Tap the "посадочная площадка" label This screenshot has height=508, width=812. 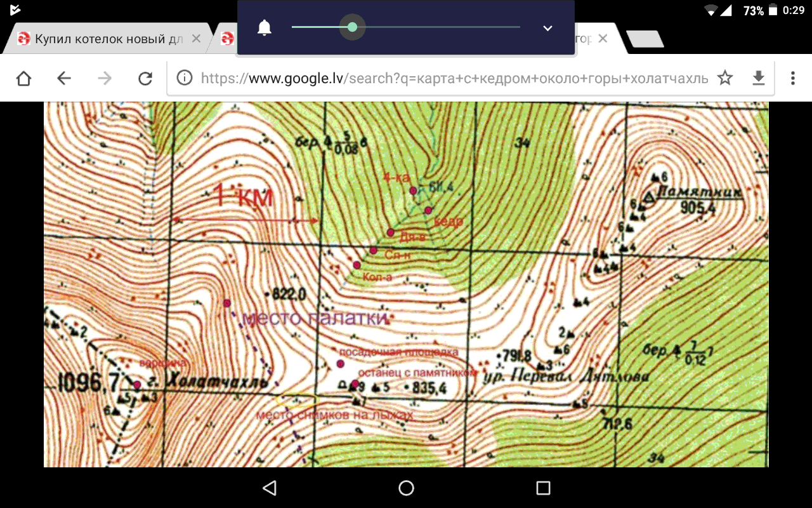[x=398, y=352]
